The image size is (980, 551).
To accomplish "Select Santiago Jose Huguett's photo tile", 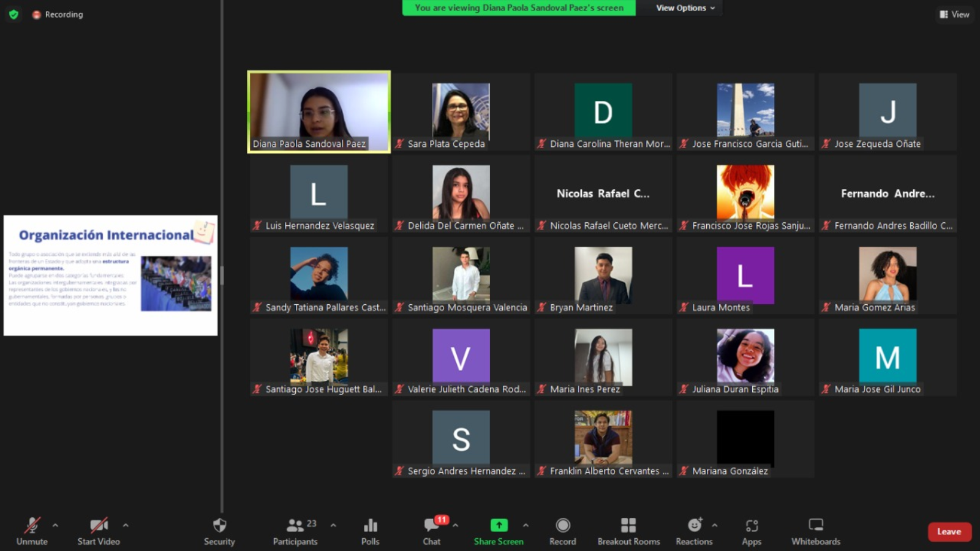I will [318, 356].
